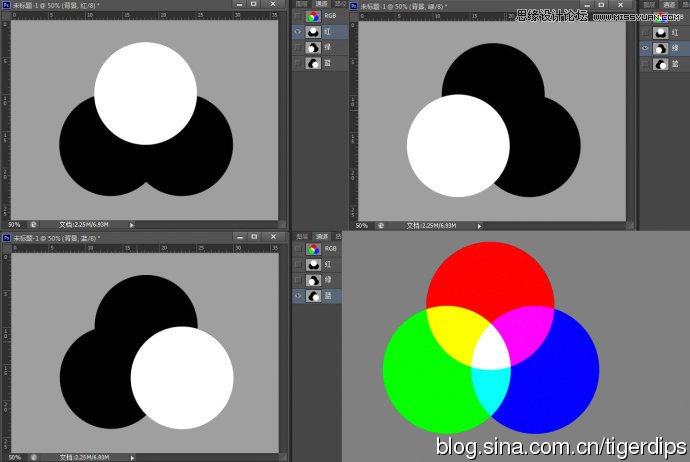
Task: Toggle RGB channel visibility in bottom-left channels panel
Action: pyautogui.click(x=298, y=249)
